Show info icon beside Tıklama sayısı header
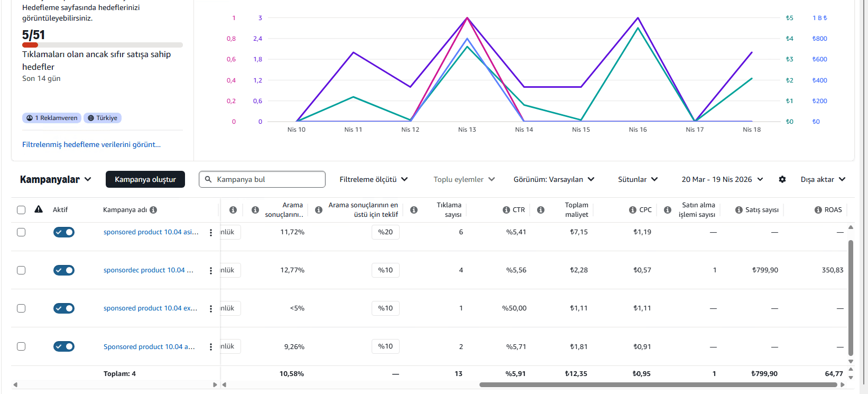This screenshot has height=394, width=868. [x=414, y=210]
